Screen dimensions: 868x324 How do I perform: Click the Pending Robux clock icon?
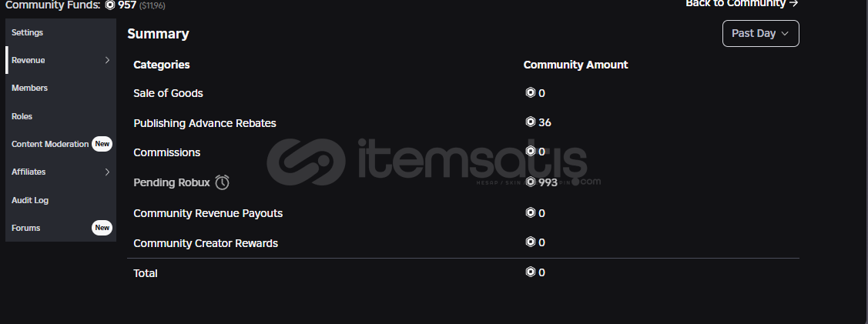coord(223,182)
